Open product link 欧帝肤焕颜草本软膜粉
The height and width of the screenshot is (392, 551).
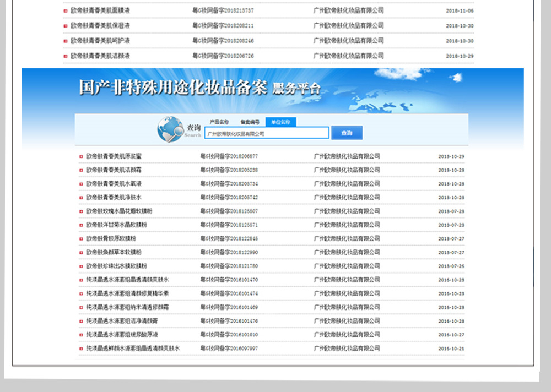tap(114, 252)
